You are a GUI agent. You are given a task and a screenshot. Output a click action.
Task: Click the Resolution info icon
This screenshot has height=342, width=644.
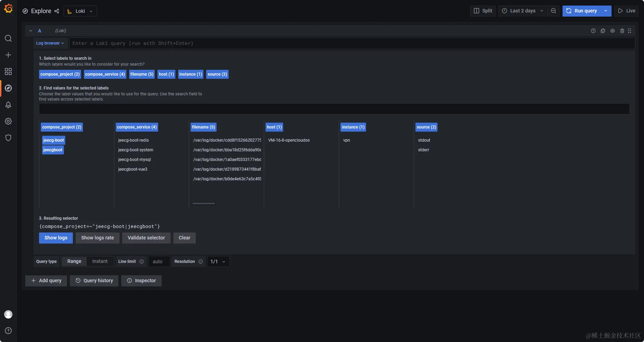click(x=201, y=262)
